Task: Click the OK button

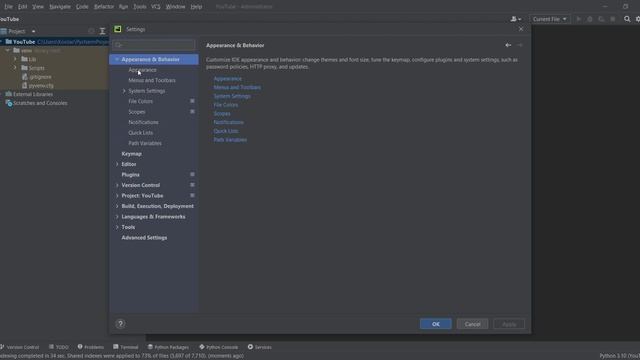Action: click(436, 324)
